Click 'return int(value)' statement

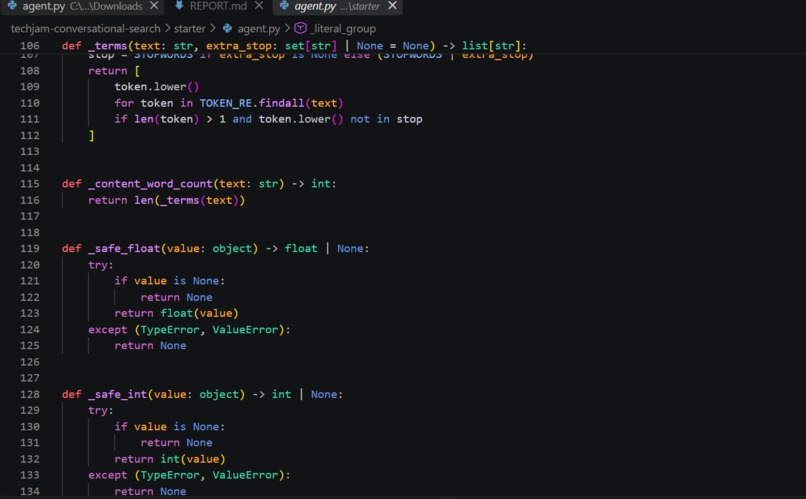tap(170, 459)
